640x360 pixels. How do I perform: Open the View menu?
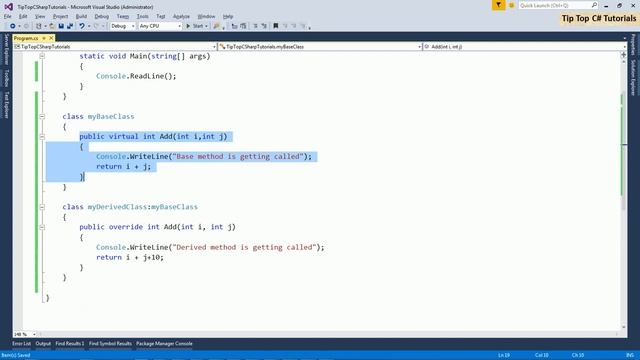40,16
